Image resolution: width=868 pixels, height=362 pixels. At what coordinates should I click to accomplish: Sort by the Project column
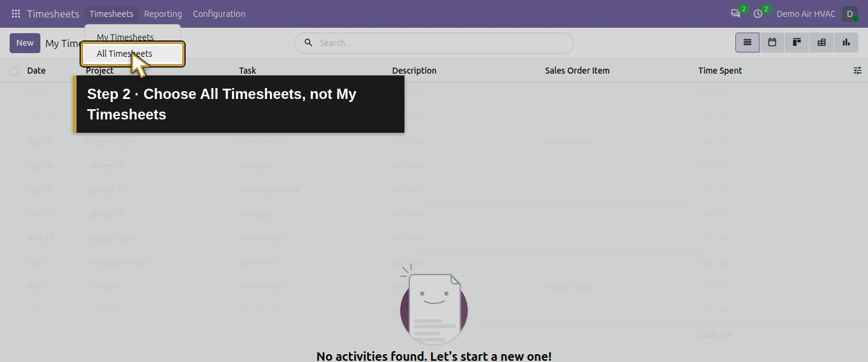(99, 71)
